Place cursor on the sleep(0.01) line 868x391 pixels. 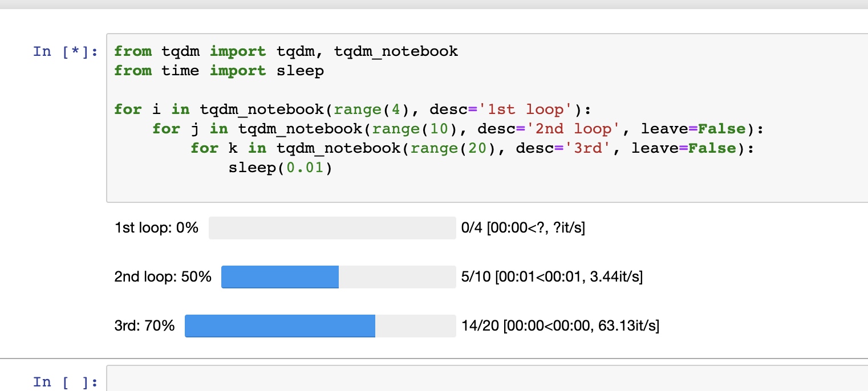(x=280, y=168)
